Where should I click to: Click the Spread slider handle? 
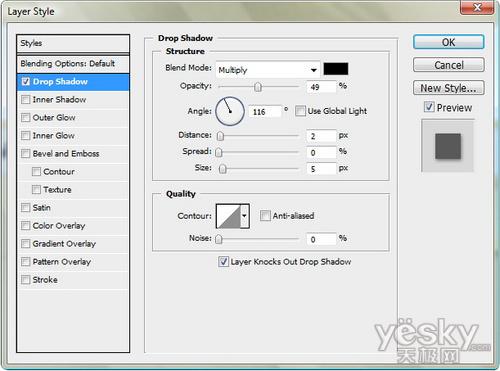point(219,152)
